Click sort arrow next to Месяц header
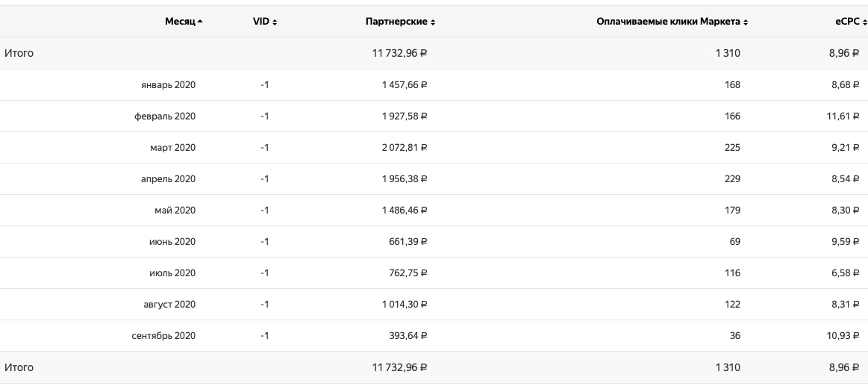868x386 pixels. tap(200, 22)
